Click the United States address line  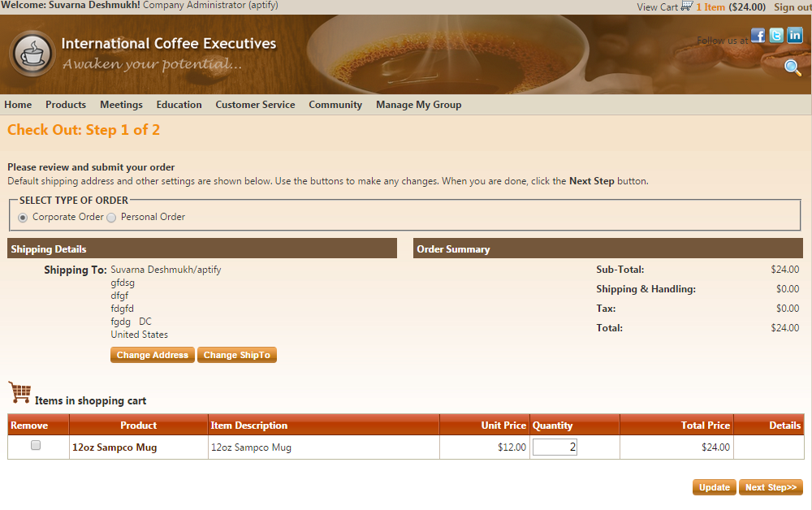point(140,335)
